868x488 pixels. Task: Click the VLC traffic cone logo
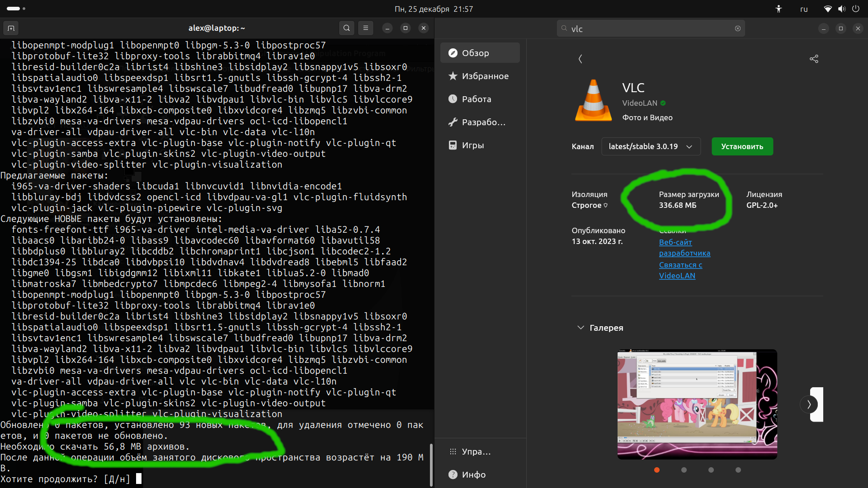tap(594, 100)
